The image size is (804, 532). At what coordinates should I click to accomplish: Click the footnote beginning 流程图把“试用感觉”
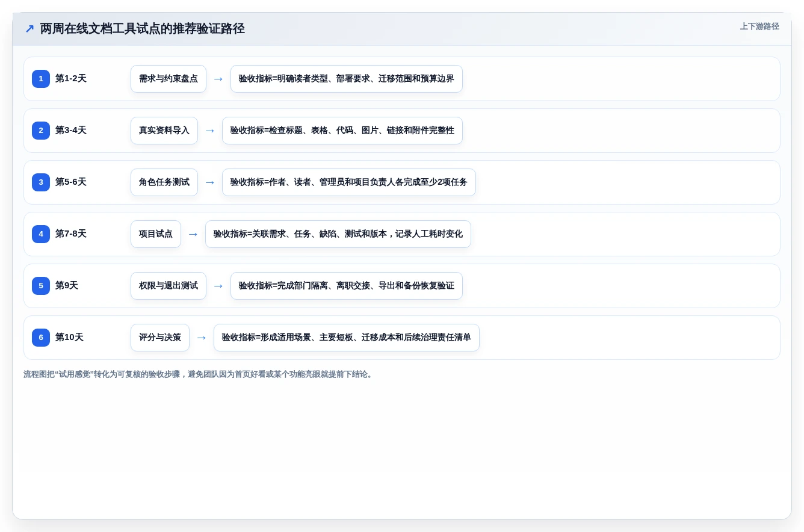[x=199, y=374]
